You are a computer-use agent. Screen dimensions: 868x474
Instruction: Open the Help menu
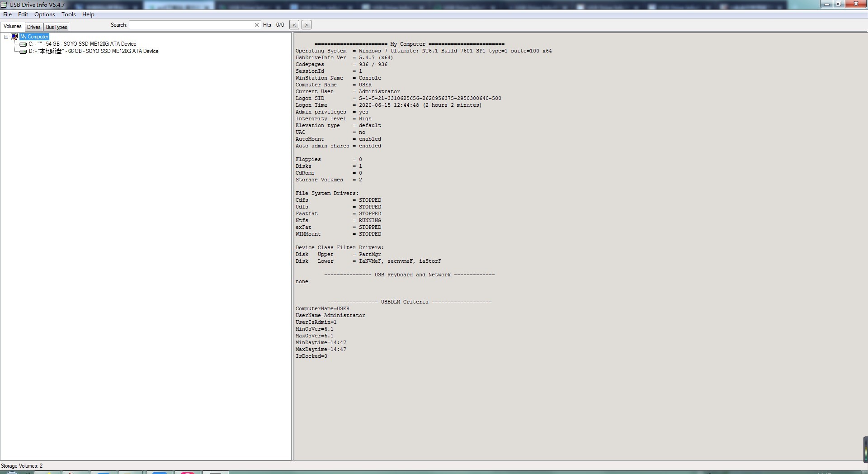point(88,14)
